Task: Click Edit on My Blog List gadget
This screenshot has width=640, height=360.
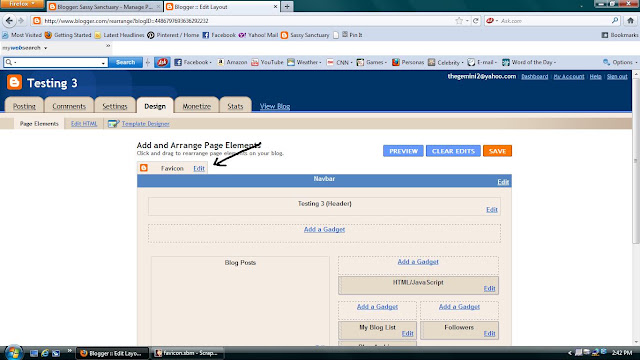Action: (x=407, y=333)
